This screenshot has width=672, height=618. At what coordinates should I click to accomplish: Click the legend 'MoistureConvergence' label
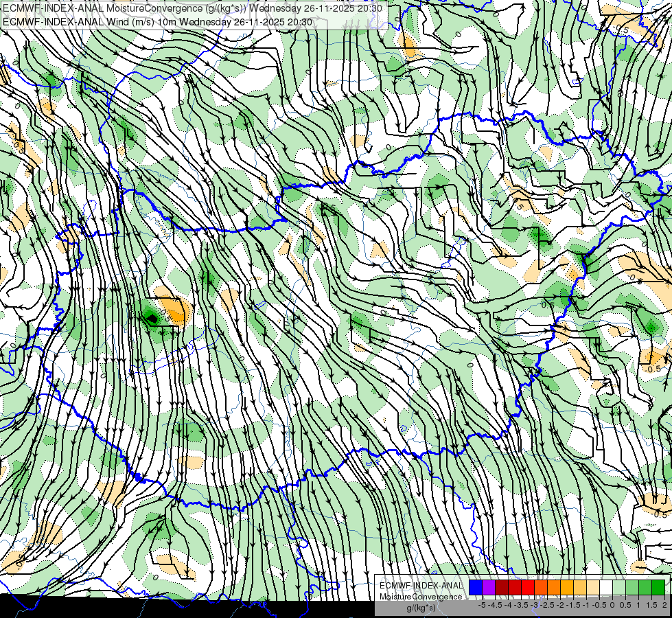coord(421,597)
